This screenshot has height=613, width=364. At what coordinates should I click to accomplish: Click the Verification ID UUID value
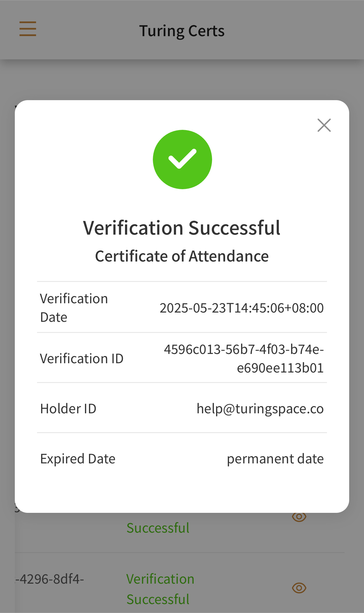(x=244, y=359)
